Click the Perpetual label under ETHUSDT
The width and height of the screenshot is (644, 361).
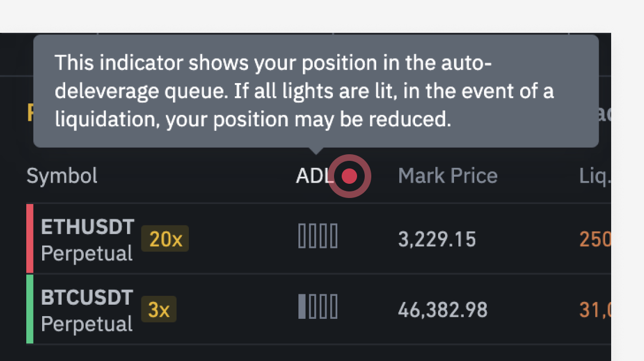click(x=87, y=253)
